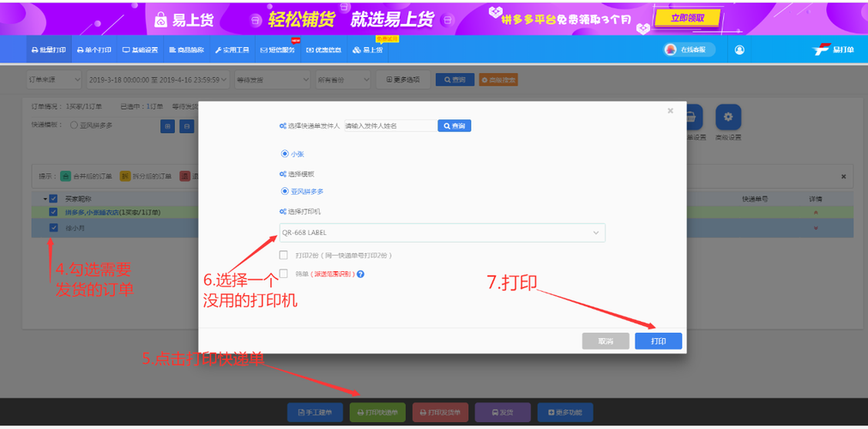Open the 等待发货 status dropdown
Screen dimensions: 868x429
(273, 80)
